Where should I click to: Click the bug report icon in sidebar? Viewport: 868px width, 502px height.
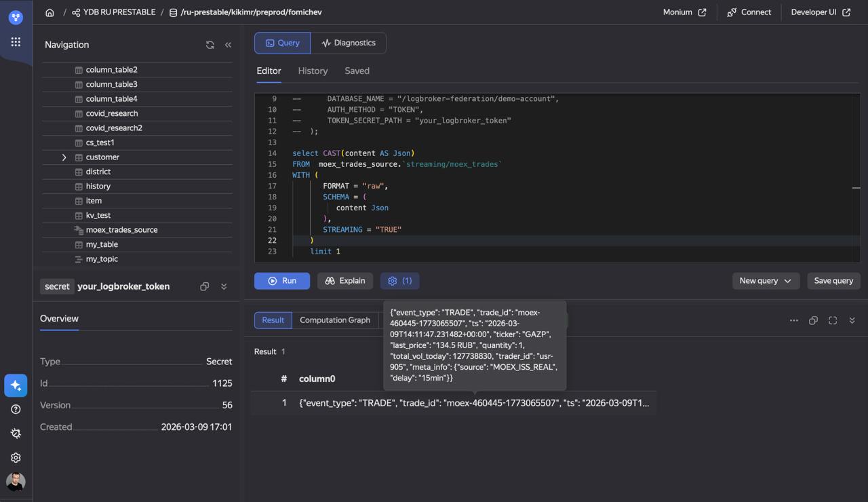pyautogui.click(x=16, y=433)
